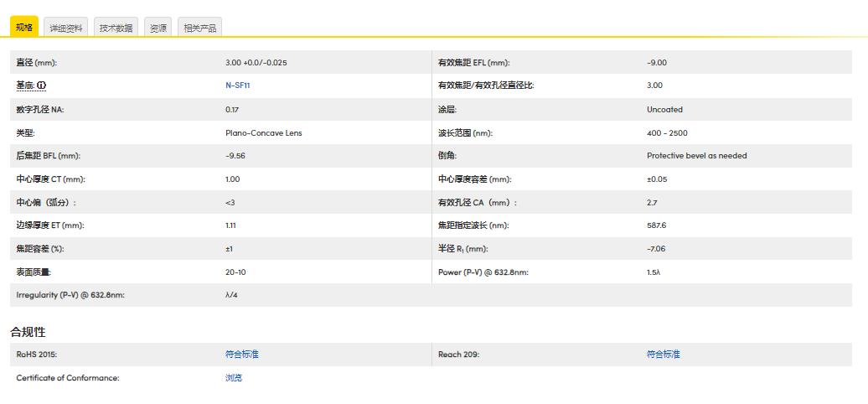868x404 pixels.
Task: Click the 数字孔径 NA label
Action: [x=40, y=110]
